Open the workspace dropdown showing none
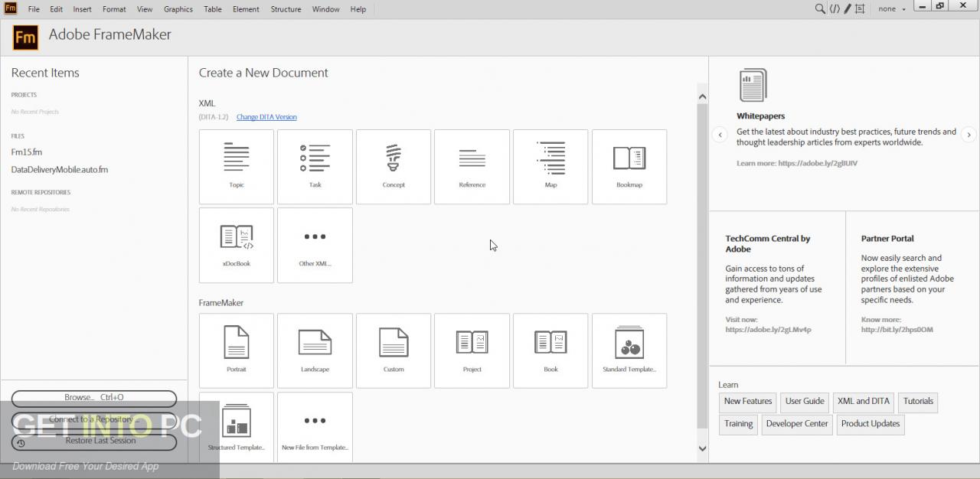Image resolution: width=980 pixels, height=479 pixels. pos(892,9)
